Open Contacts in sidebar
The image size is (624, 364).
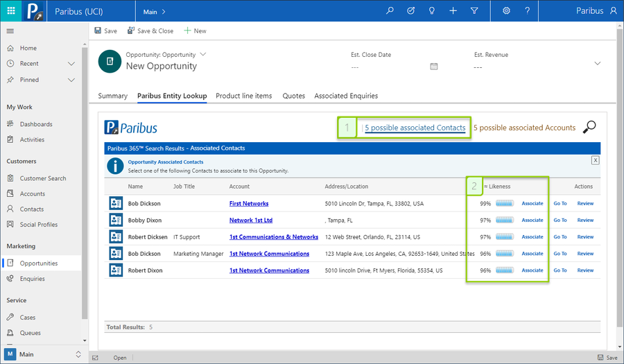(x=31, y=209)
